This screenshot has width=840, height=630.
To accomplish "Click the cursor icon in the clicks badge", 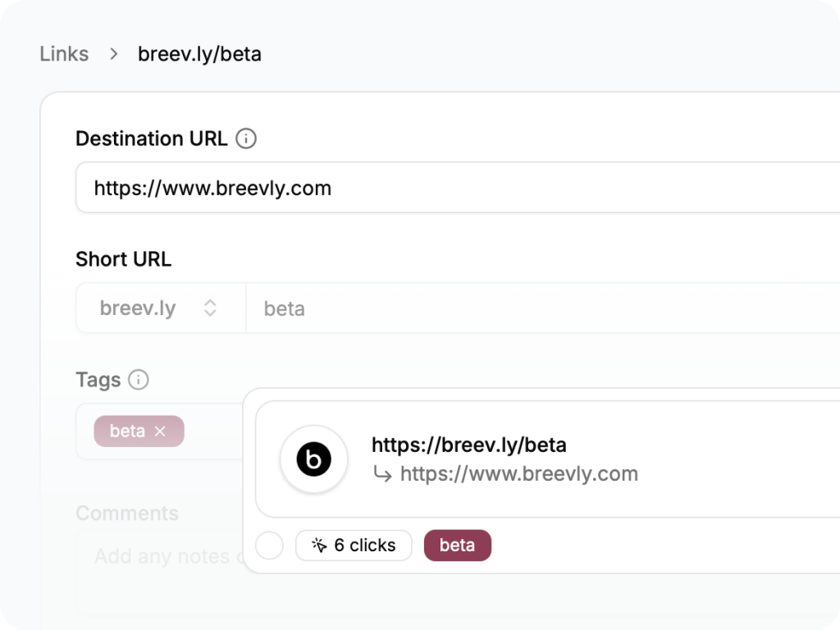I will (x=319, y=546).
